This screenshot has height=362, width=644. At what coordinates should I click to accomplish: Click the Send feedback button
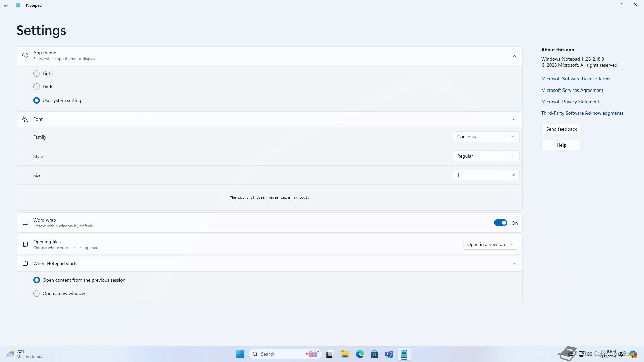point(561,129)
